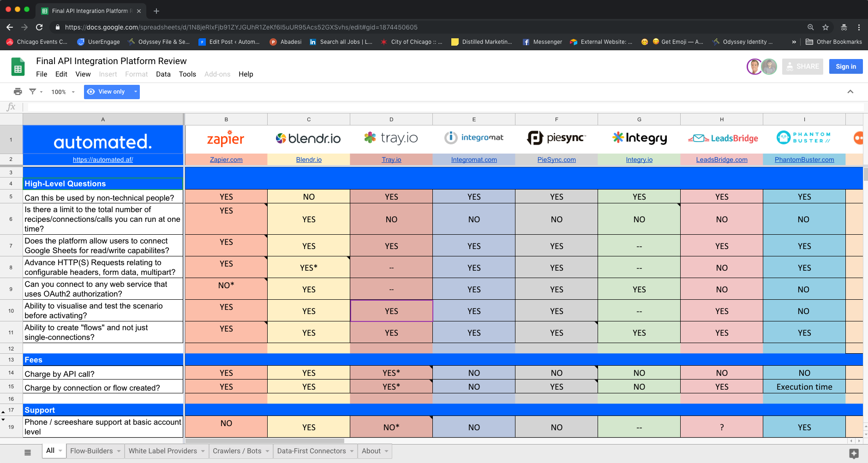868x463 pixels.
Task: Open the Zapier.com link in row 2
Action: pos(226,160)
